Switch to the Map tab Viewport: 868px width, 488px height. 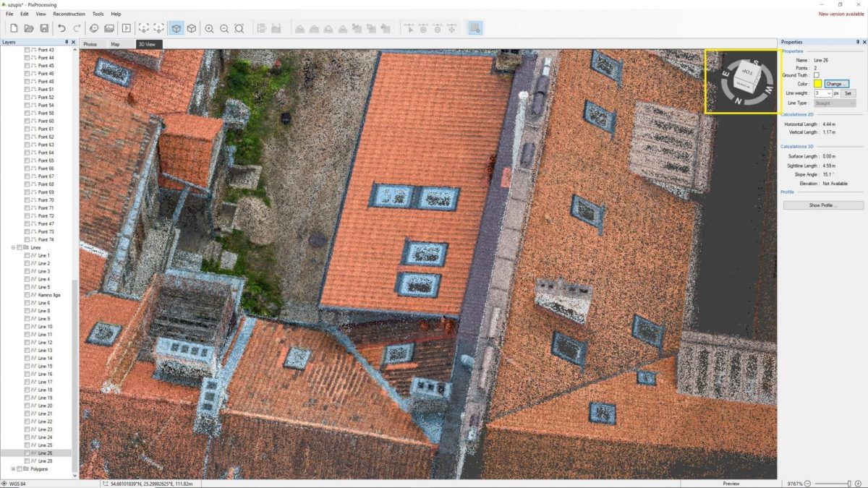(x=114, y=43)
